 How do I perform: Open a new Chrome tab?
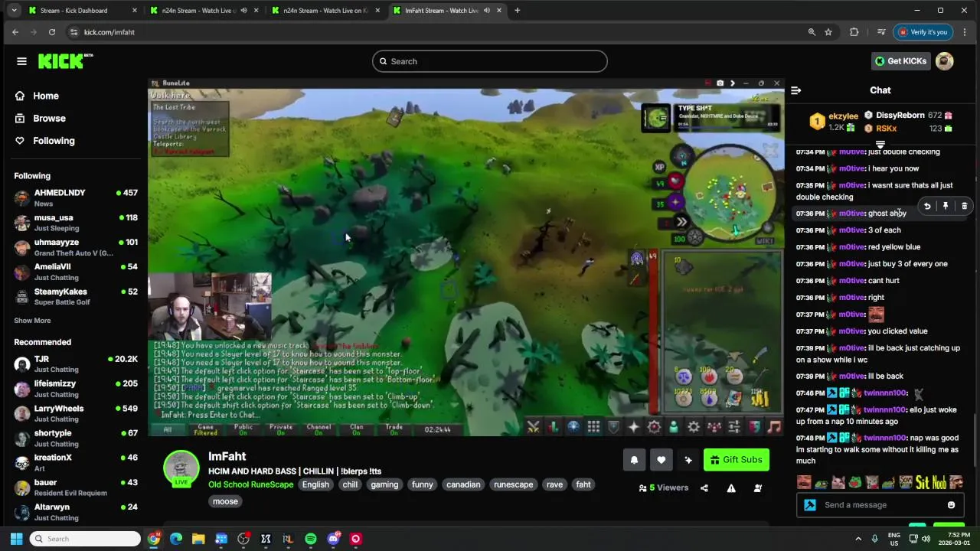coord(517,11)
